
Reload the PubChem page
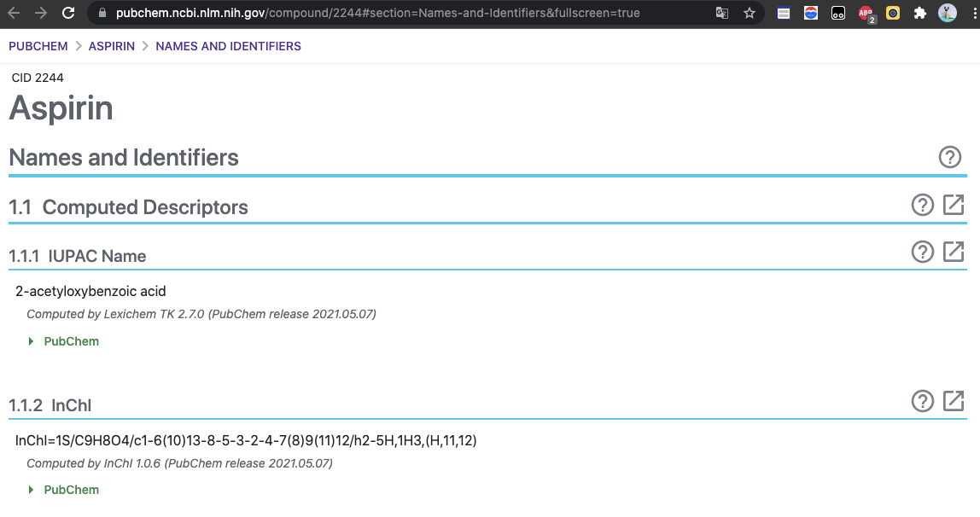coord(68,13)
